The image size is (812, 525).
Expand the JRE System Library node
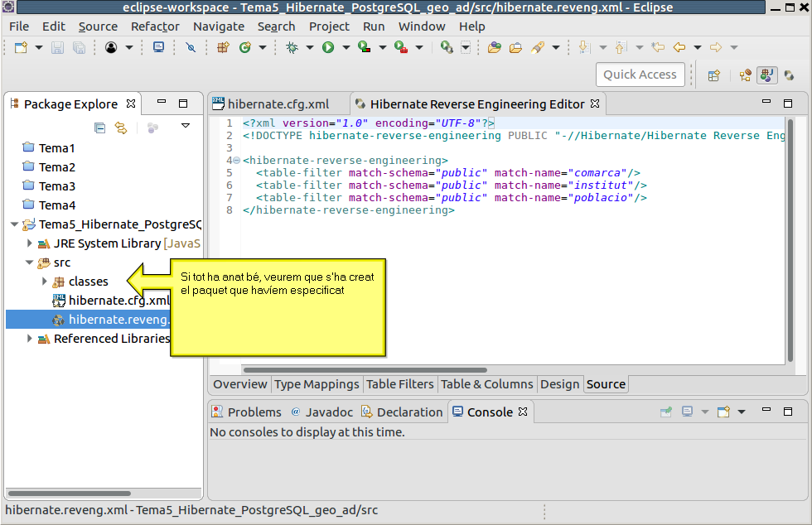point(30,243)
